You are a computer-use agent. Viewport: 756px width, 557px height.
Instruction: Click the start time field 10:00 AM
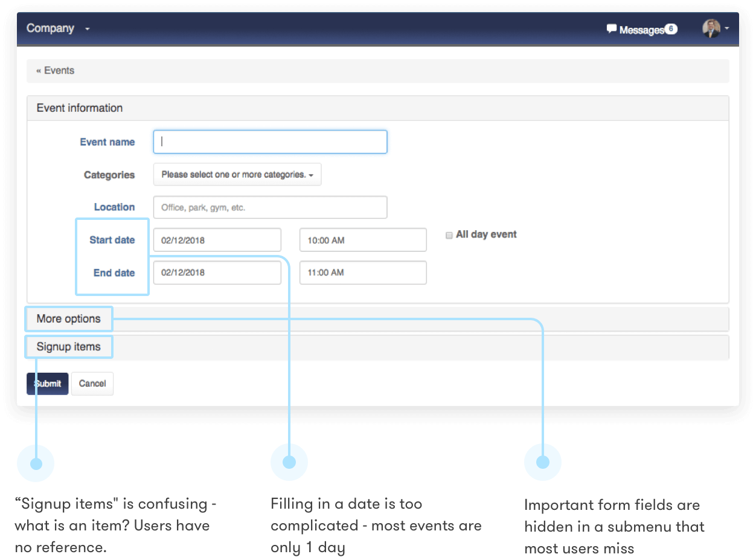363,240
